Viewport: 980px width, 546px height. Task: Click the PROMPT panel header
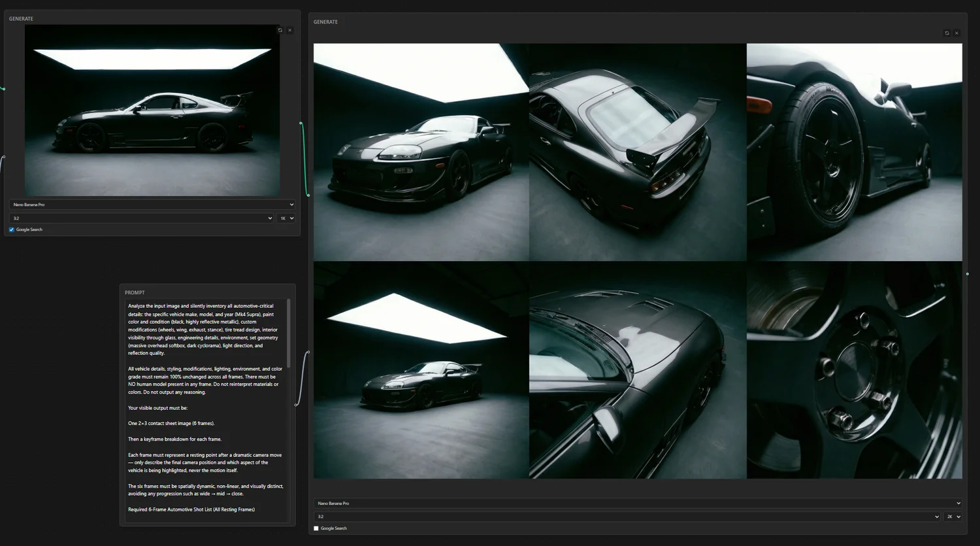135,292
